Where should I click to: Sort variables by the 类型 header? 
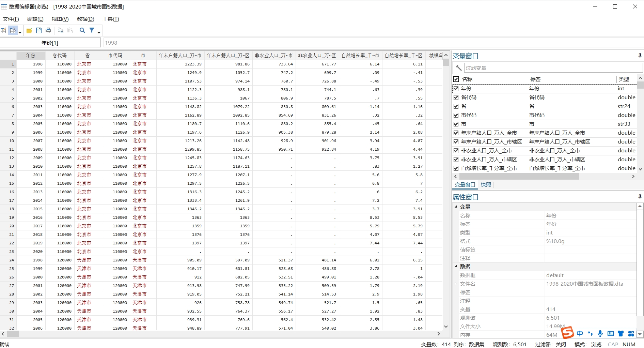click(x=627, y=79)
